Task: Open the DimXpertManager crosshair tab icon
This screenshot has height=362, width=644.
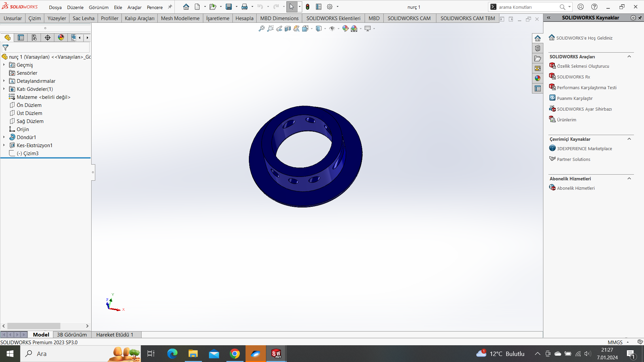Action: [x=48, y=38]
